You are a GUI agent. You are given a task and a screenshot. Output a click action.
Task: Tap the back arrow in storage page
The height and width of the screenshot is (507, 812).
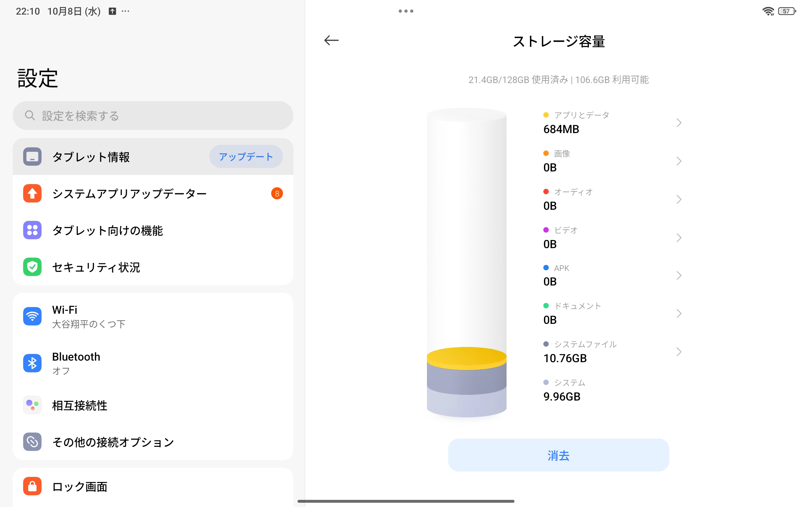(x=331, y=41)
